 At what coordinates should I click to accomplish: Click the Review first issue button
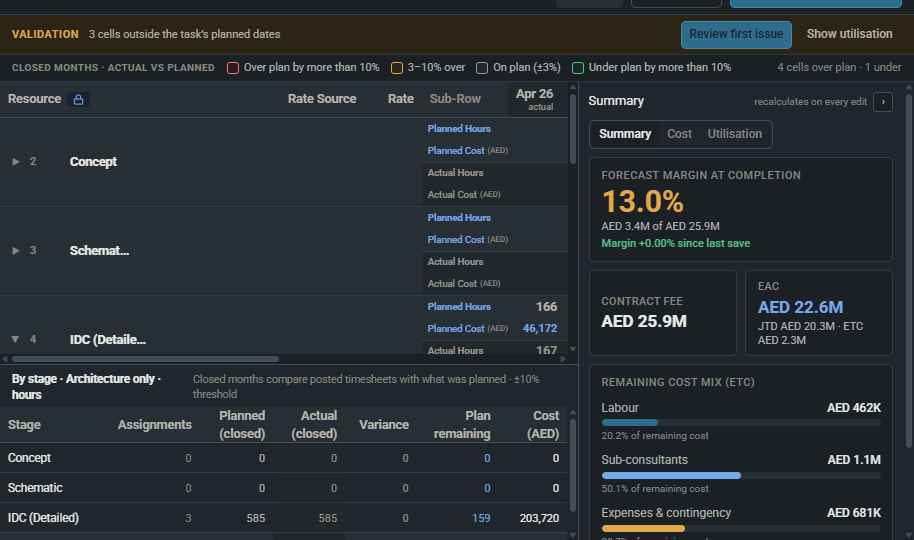click(x=736, y=34)
